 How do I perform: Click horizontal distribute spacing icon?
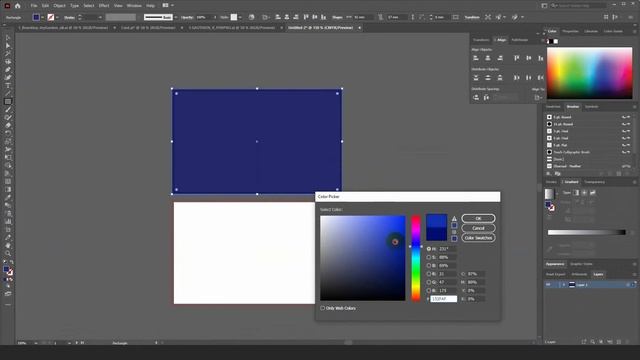(x=487, y=98)
